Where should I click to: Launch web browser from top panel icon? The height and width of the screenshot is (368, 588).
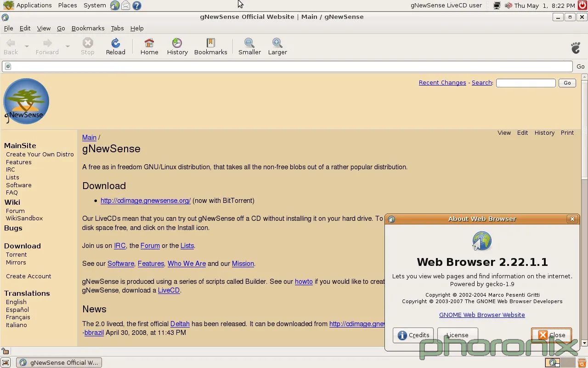point(115,6)
